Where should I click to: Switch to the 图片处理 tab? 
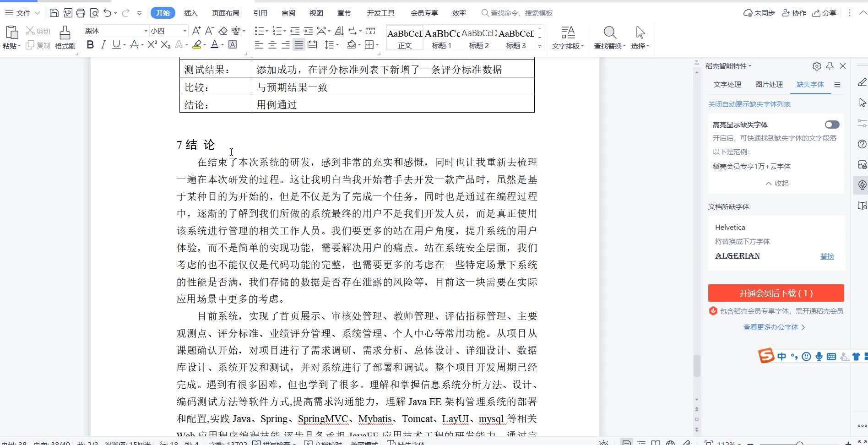[x=769, y=85]
